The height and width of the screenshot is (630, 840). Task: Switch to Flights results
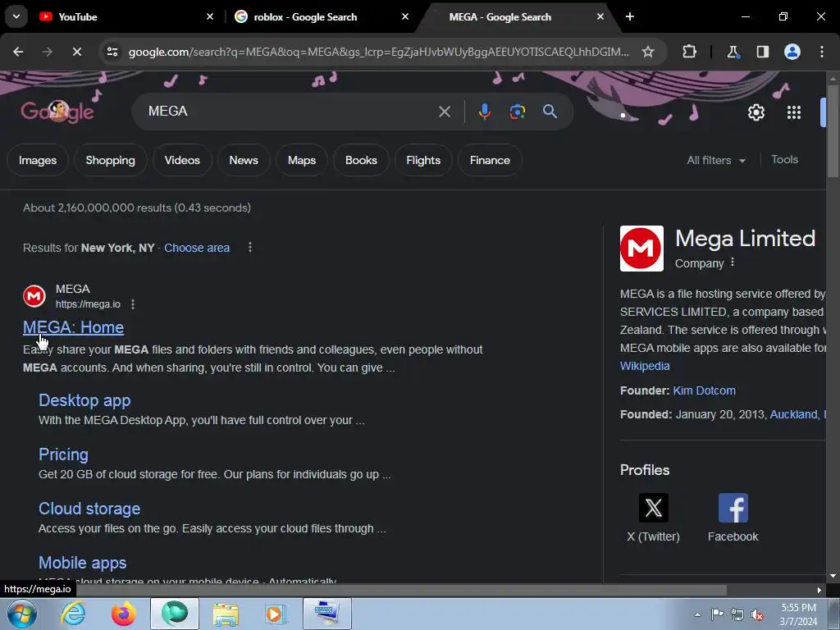coord(423,160)
